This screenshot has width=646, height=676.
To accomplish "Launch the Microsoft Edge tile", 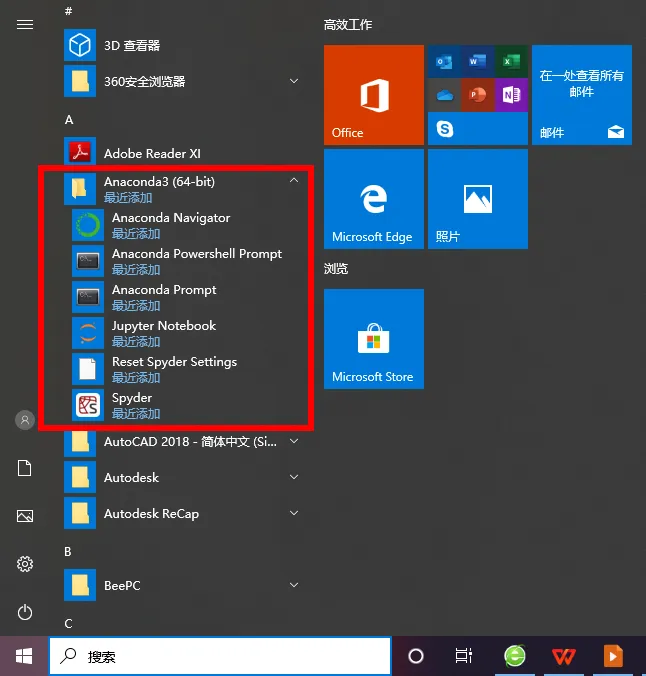I will tap(374, 199).
